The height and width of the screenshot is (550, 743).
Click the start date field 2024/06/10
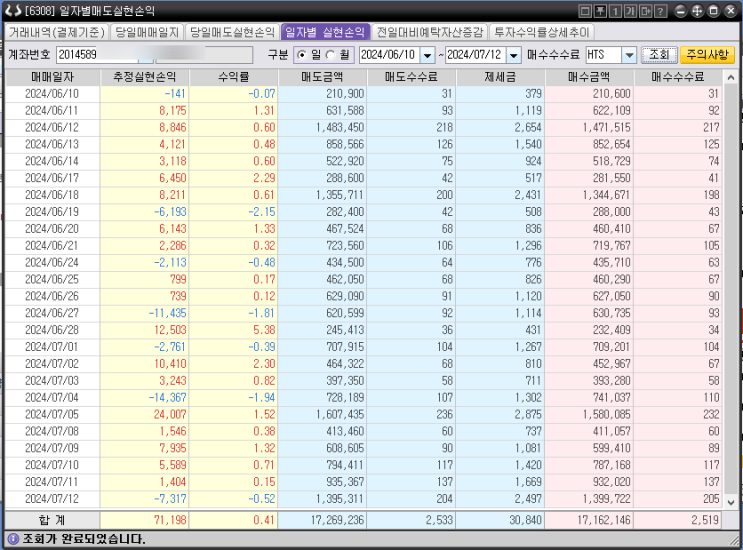tap(390, 55)
